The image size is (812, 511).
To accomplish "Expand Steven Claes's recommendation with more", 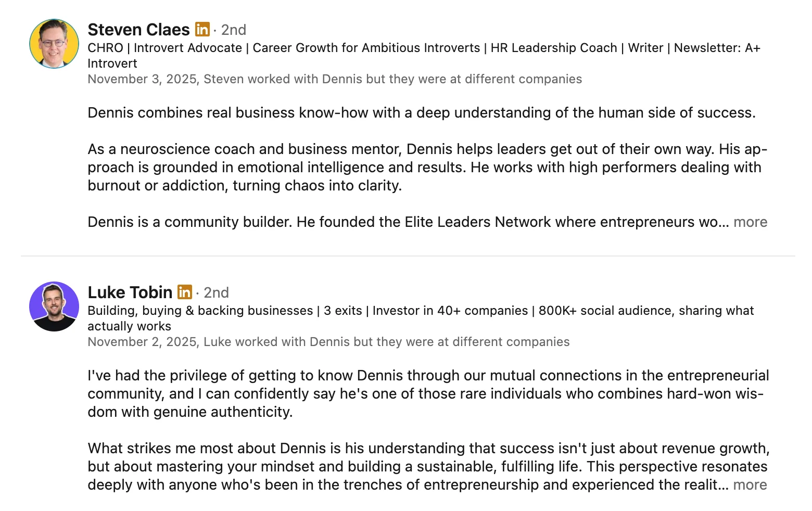I will click(750, 222).
